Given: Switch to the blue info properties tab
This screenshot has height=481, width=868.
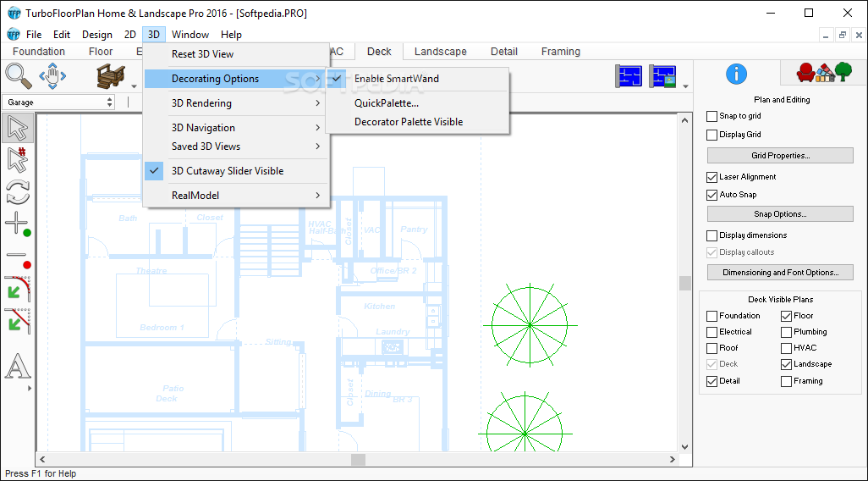Looking at the screenshot, I should [x=736, y=74].
